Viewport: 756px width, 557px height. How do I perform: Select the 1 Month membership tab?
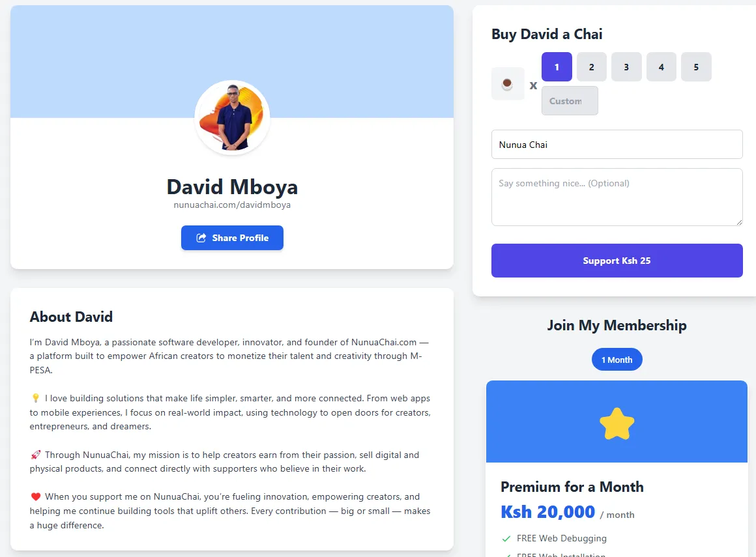tap(617, 360)
